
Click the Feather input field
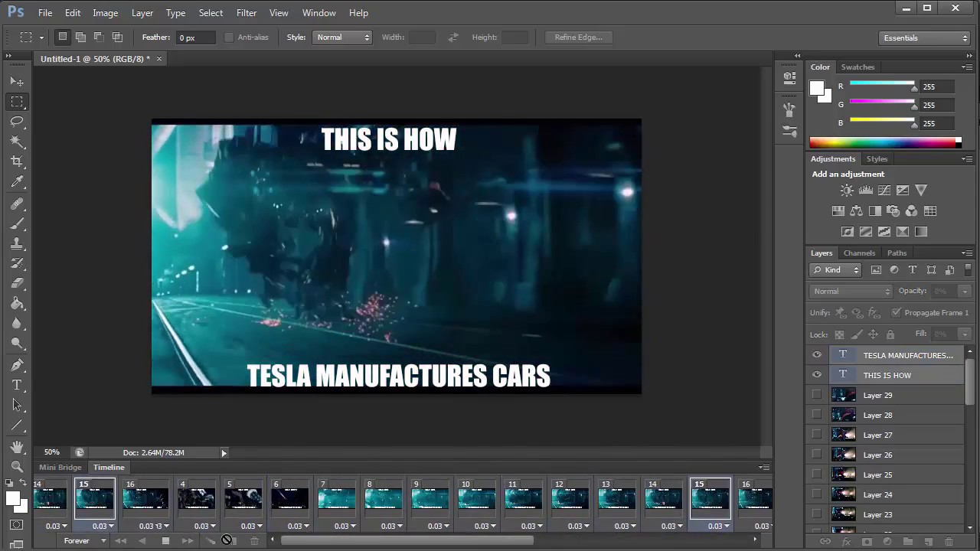[196, 37]
